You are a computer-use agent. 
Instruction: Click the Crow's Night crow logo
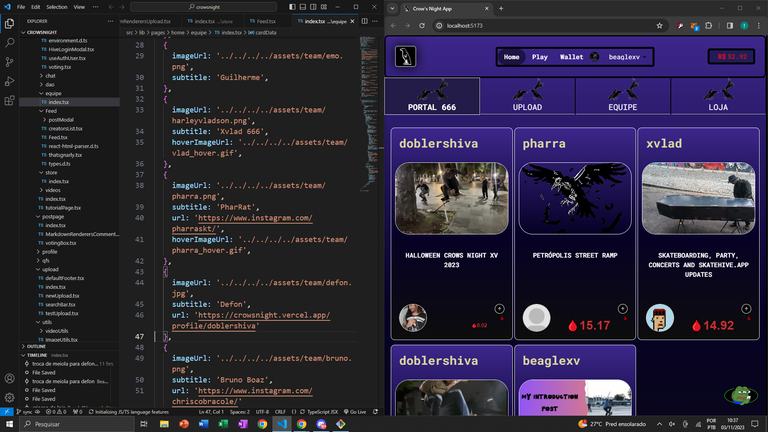(406, 56)
